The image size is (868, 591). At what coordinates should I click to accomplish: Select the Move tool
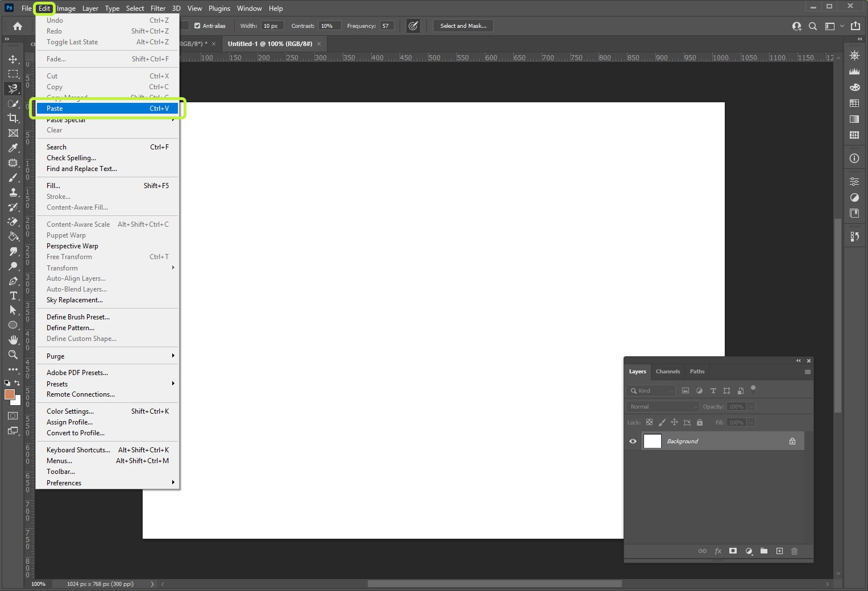click(x=13, y=59)
